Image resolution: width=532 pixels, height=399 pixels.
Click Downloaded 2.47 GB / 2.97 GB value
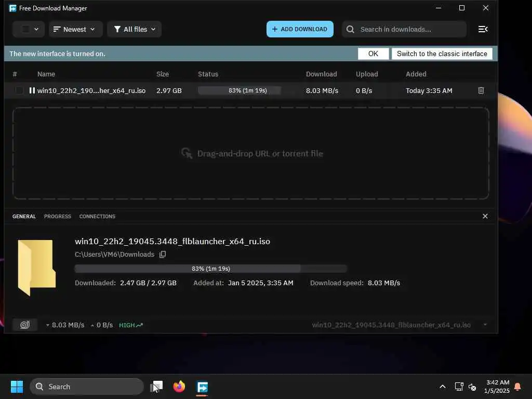(x=148, y=283)
